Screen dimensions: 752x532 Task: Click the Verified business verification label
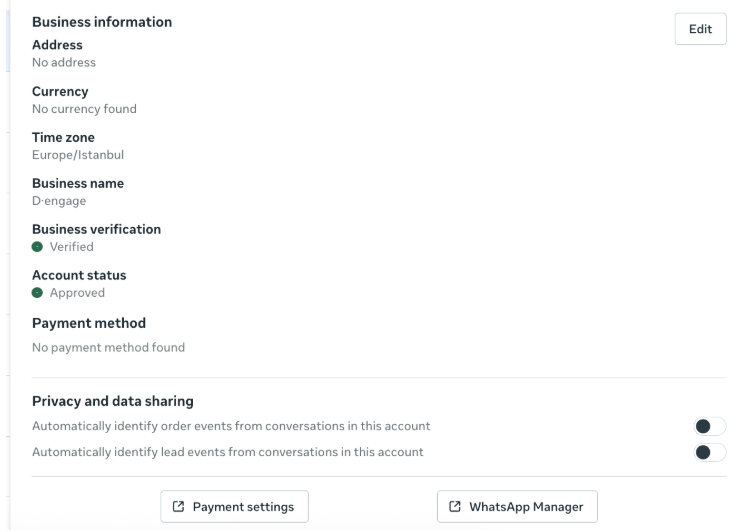(x=72, y=247)
